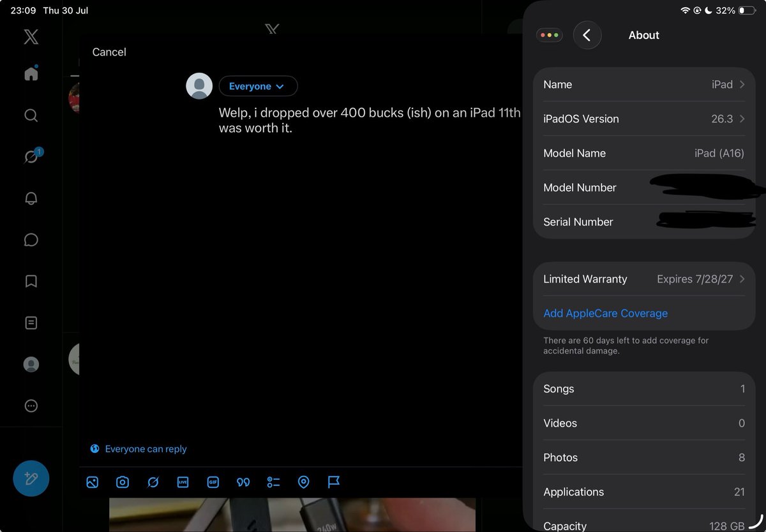The width and height of the screenshot is (766, 532).
Task: Tag location with the pin icon
Action: coord(304,482)
